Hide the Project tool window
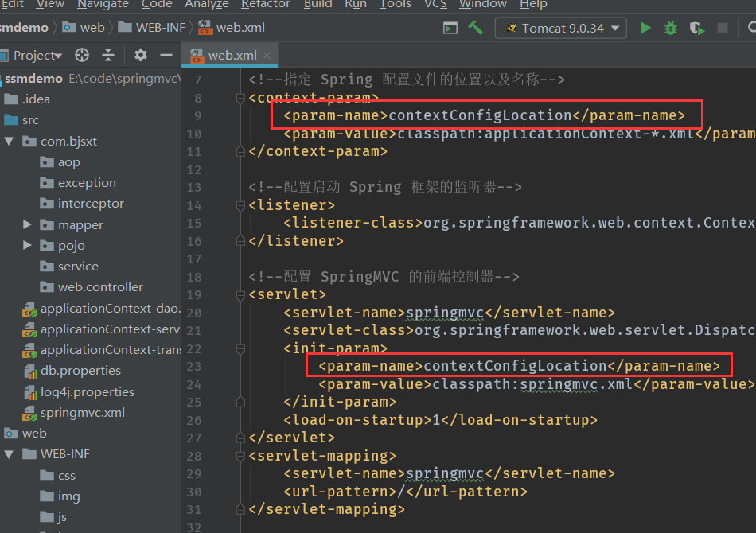Viewport: 756px width, 533px height. pos(166,55)
